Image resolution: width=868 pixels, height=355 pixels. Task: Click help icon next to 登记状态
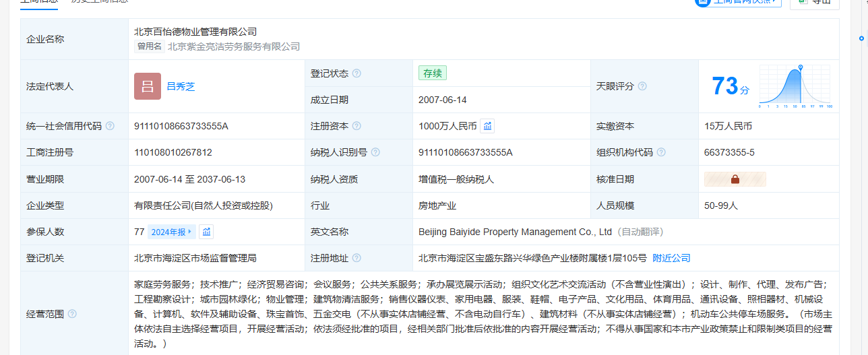356,73
